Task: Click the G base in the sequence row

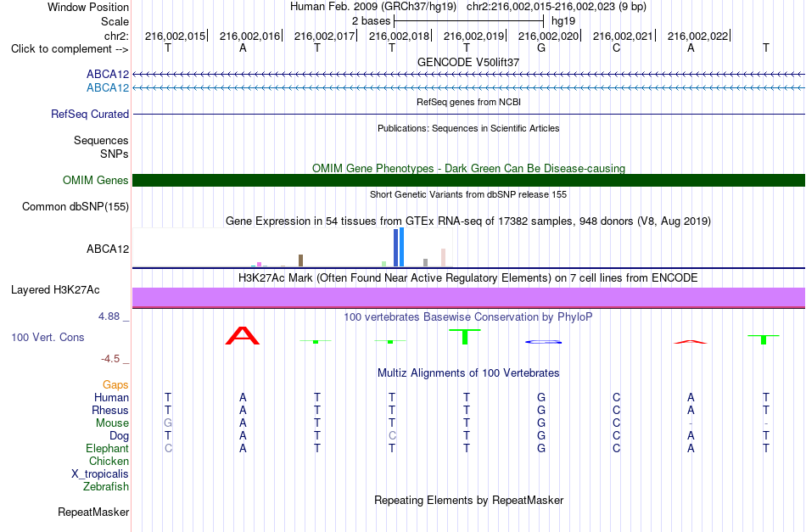Action: 541,48
